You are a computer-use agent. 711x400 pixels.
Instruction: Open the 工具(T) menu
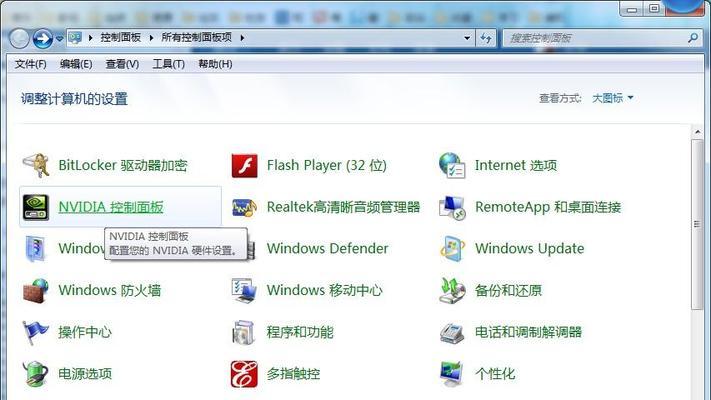coord(169,64)
